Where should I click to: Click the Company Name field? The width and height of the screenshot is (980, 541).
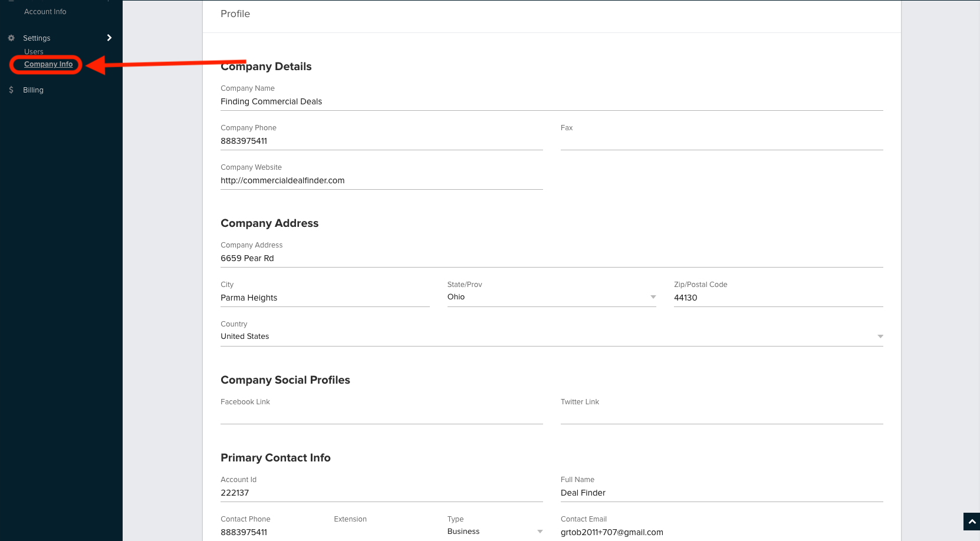(x=551, y=102)
